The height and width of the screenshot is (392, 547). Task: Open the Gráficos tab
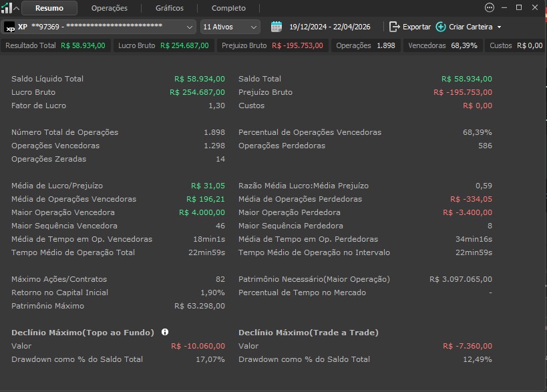pyautogui.click(x=169, y=8)
